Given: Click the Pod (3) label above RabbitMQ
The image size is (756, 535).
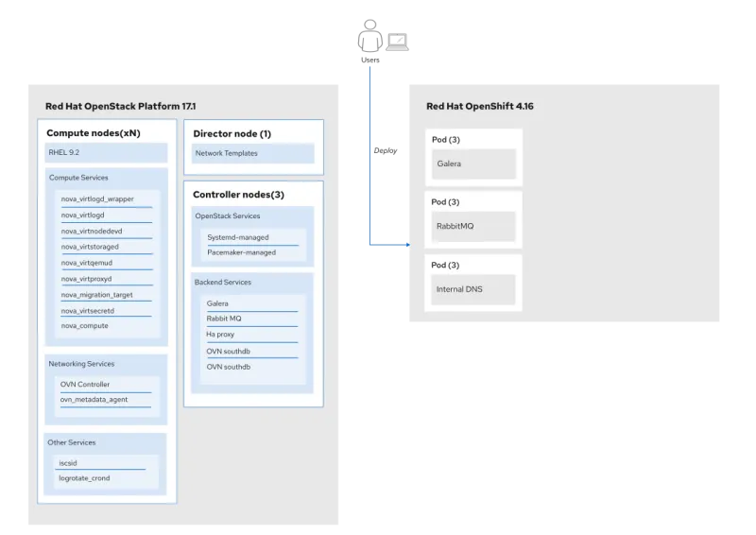Looking at the screenshot, I should 445,201.
